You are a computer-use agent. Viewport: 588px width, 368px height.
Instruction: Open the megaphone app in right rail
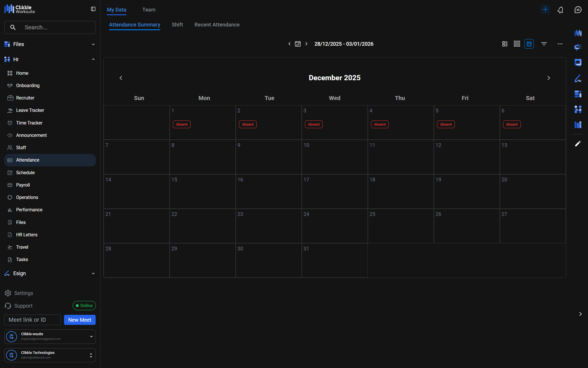[578, 47]
